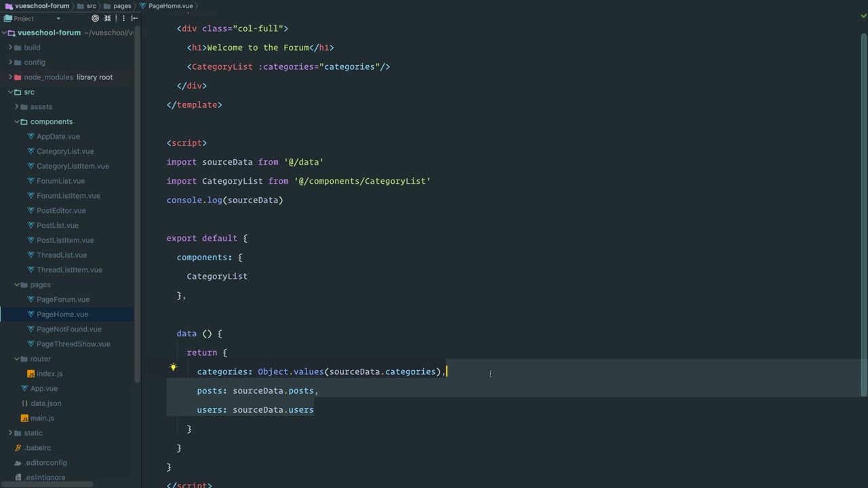Viewport: 868px width, 488px height.
Task: Click the project panel horizontal scrollbar
Action: pyautogui.click(x=46, y=484)
